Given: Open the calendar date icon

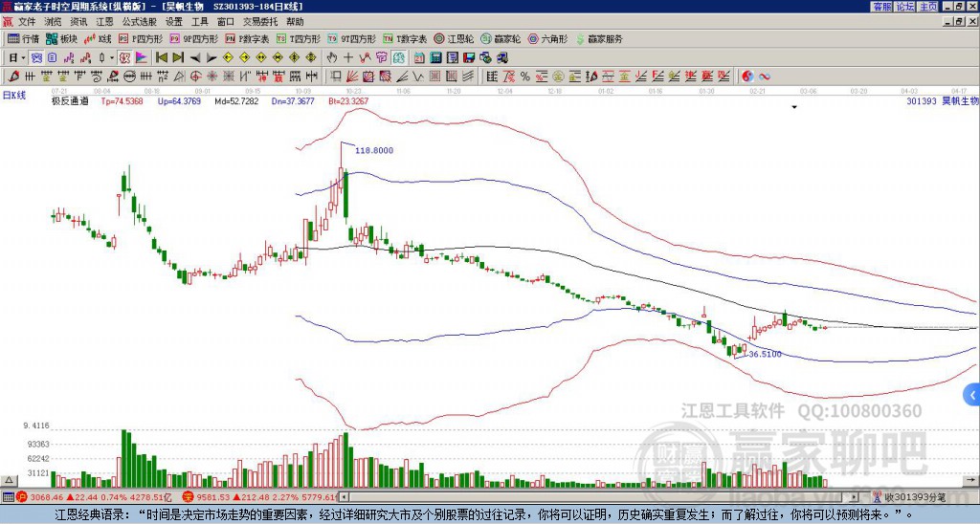Looking at the screenshot, I should pos(419,58).
